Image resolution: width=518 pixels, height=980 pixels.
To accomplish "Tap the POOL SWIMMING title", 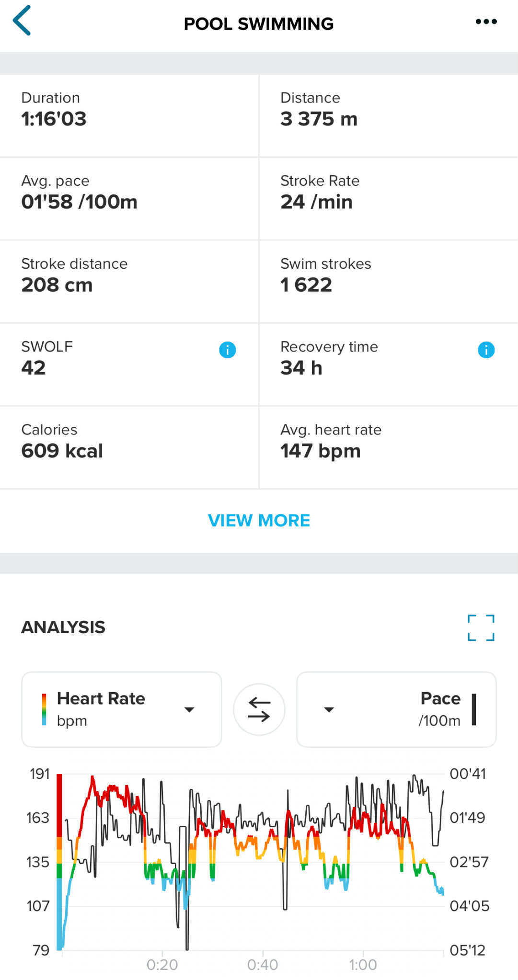I will pyautogui.click(x=259, y=23).
